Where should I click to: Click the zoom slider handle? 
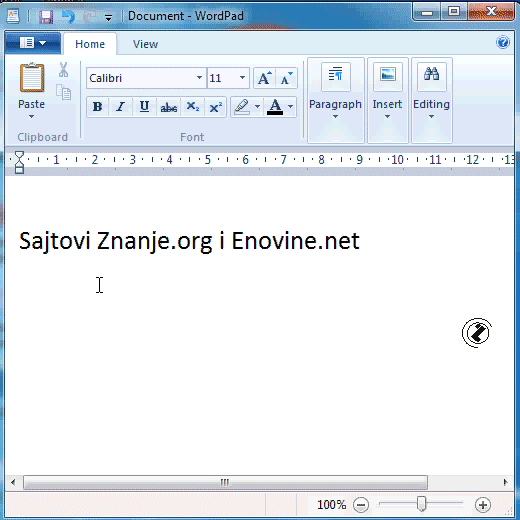tap(421, 503)
